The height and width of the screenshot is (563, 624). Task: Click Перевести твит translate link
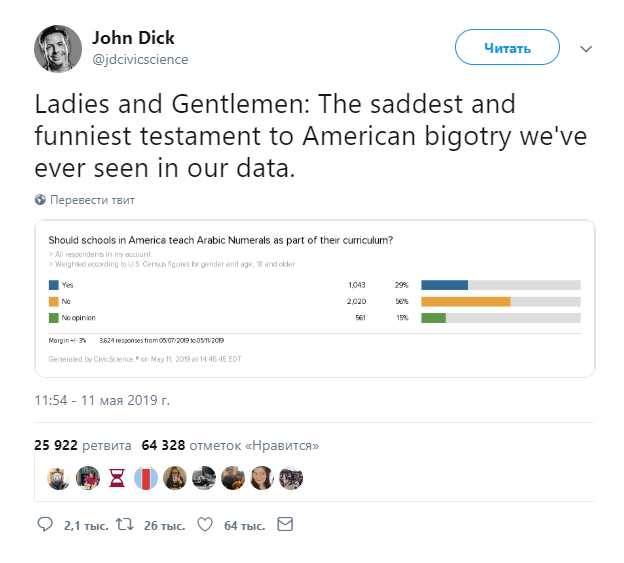pos(92,200)
